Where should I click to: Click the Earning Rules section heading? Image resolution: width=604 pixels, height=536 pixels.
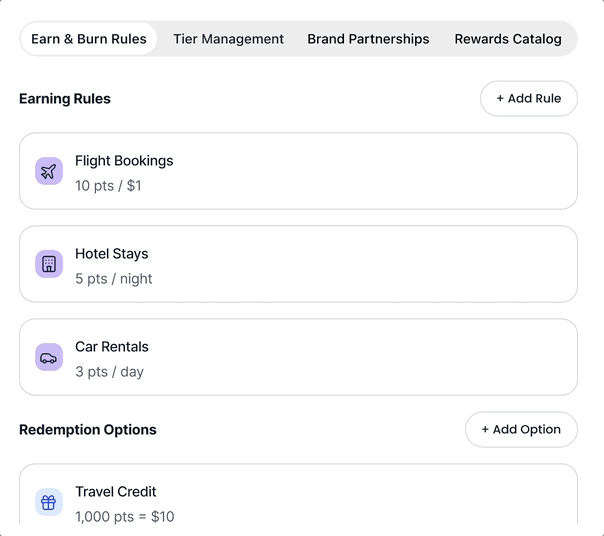[65, 99]
